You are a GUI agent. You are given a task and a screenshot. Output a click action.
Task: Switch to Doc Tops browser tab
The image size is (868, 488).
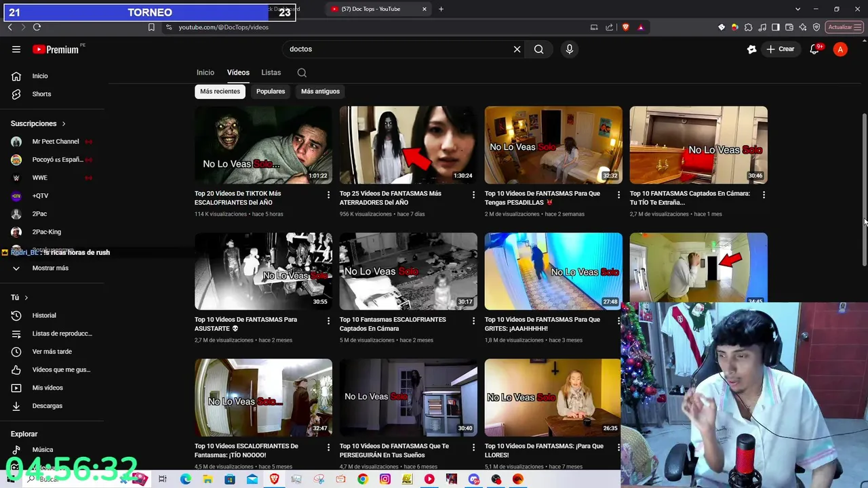(x=377, y=9)
